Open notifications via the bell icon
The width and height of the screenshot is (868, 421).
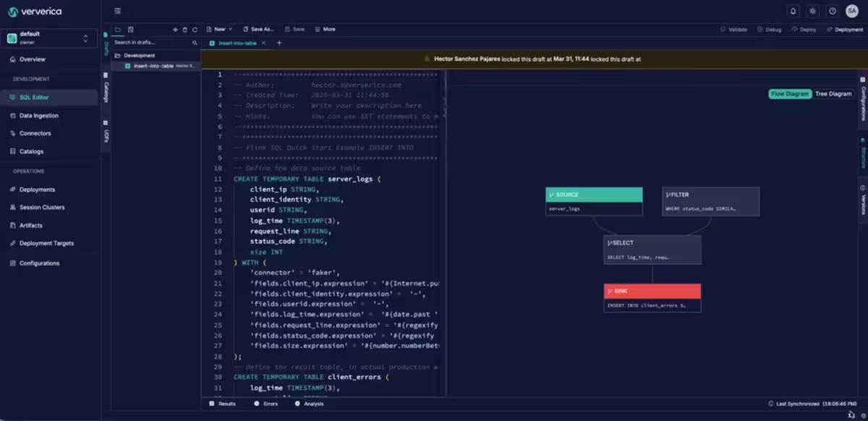point(793,11)
